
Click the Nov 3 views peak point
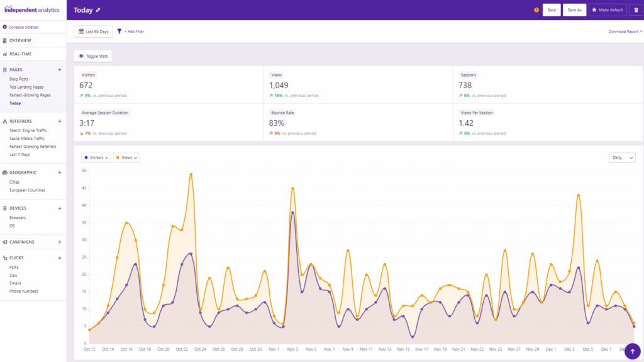(292, 188)
